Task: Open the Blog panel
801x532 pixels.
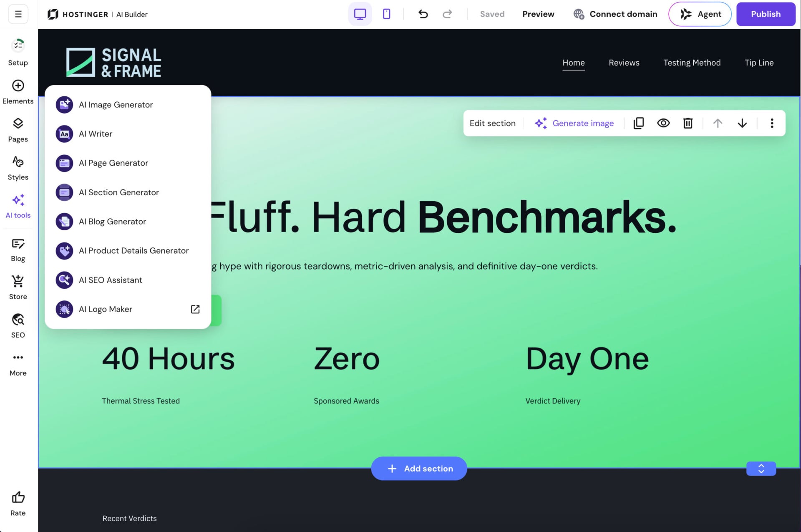Action: pos(18,250)
